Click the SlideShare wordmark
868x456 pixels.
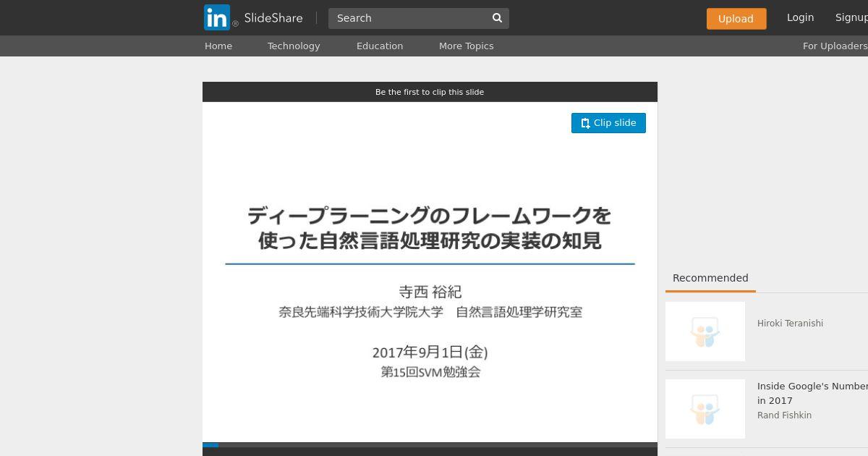[273, 18]
